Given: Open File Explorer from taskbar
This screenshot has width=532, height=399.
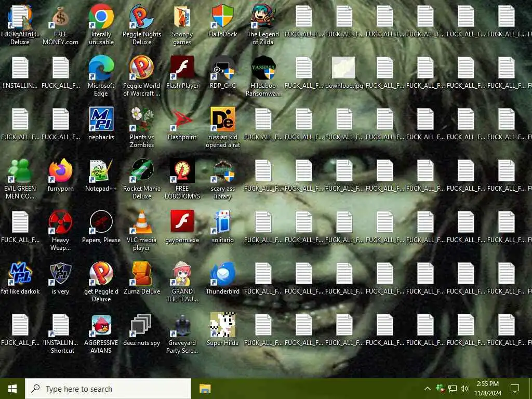Looking at the screenshot, I should (x=205, y=389).
